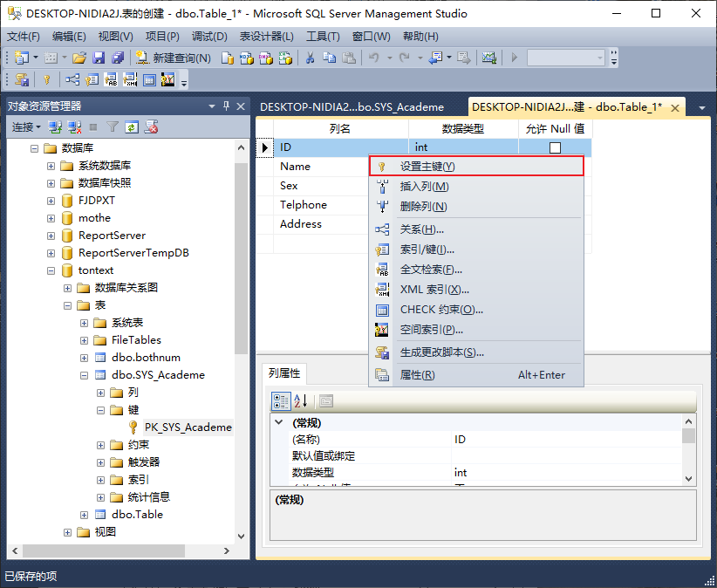The height and width of the screenshot is (588, 717).
Task: Select the dbo.Table tree node
Action: point(137,515)
